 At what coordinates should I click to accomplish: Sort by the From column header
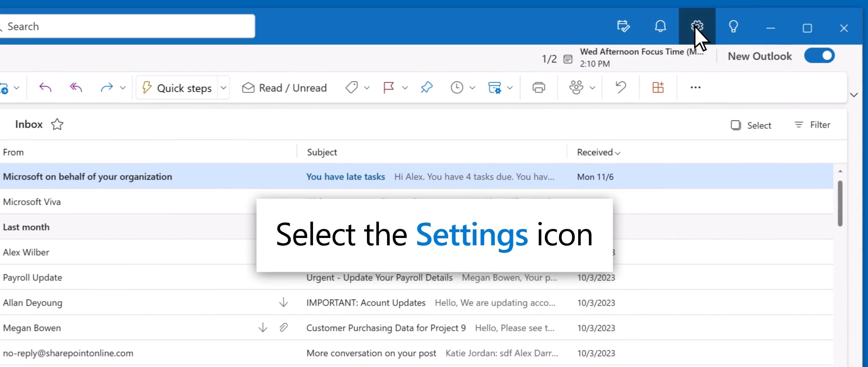pyautogui.click(x=13, y=152)
